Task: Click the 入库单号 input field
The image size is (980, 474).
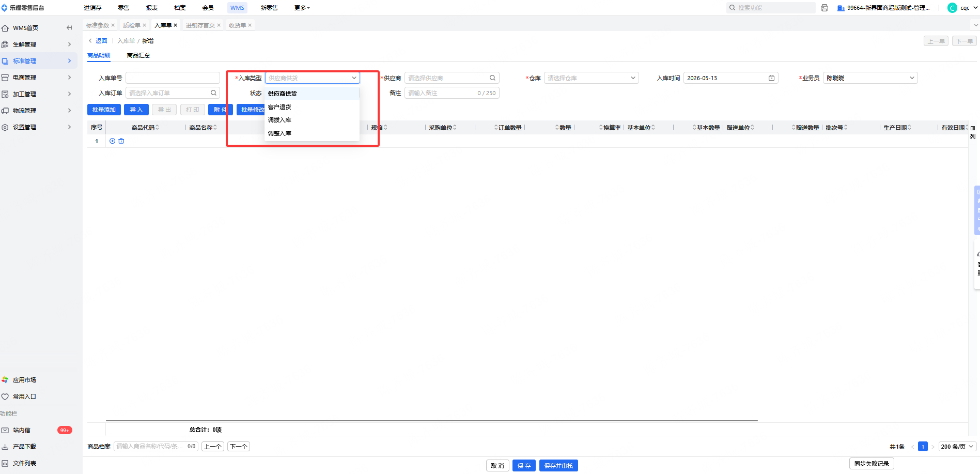Action: click(173, 78)
